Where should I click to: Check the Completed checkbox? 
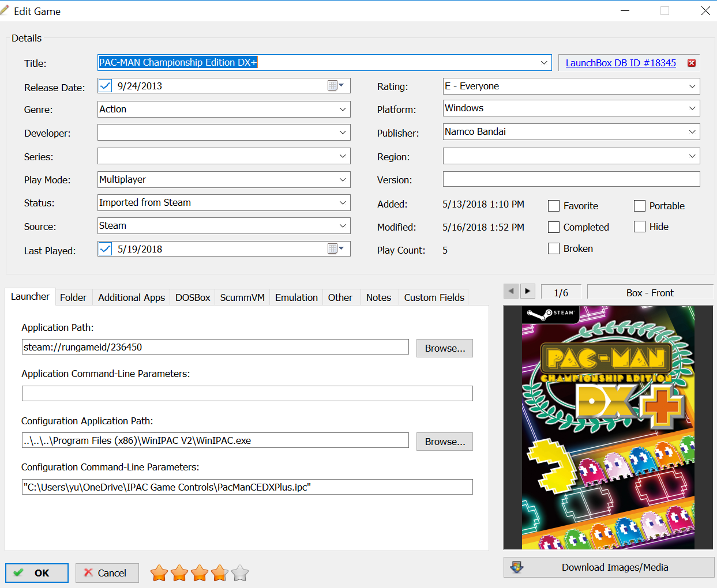tap(554, 227)
